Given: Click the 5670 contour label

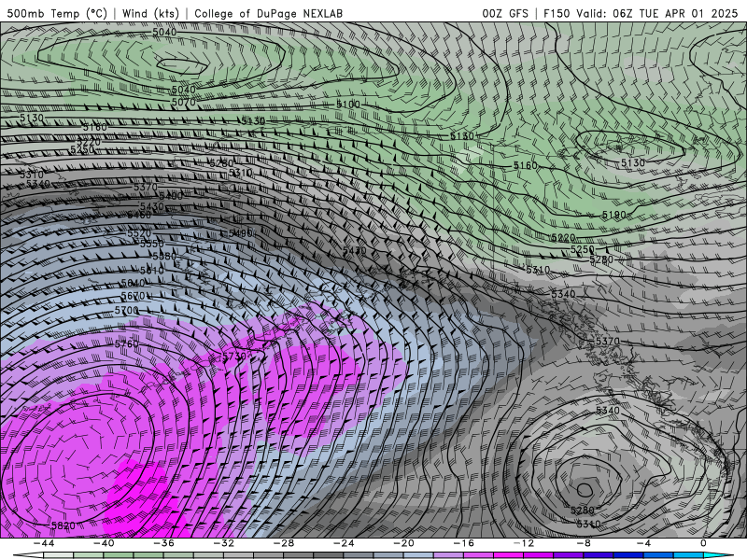Looking at the screenshot, I should [x=133, y=296].
